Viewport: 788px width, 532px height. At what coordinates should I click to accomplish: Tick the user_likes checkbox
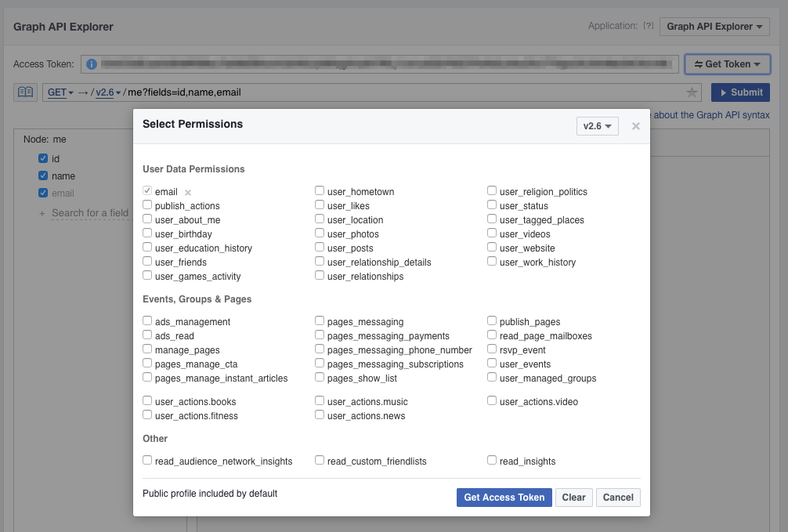pyautogui.click(x=320, y=204)
